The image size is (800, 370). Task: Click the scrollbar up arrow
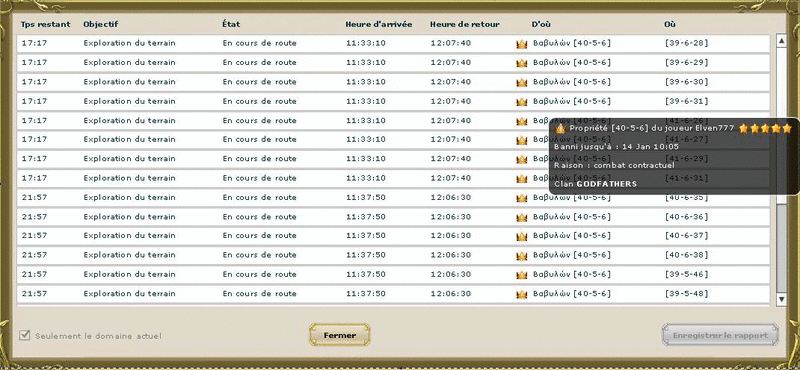tap(781, 41)
